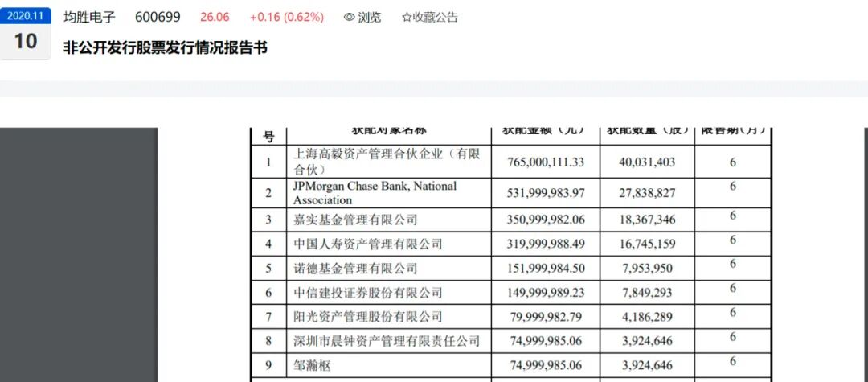
Task: Click the share quantity 16,745,159
Action: [647, 244]
